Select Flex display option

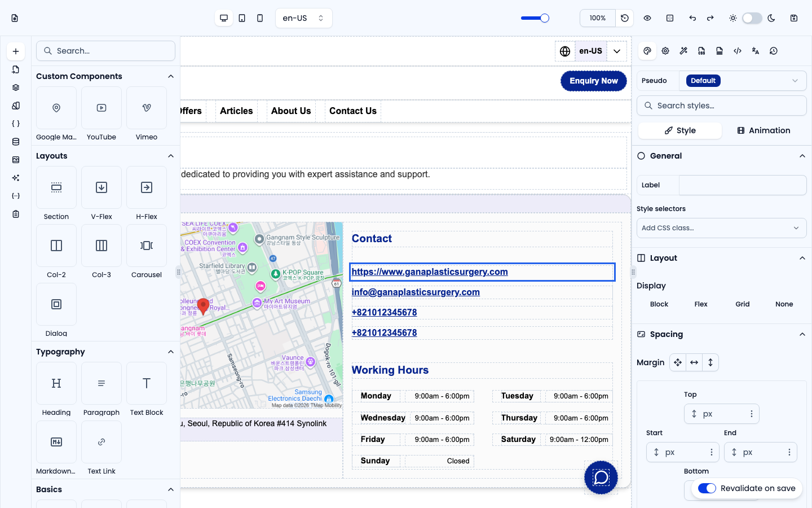[701, 304]
